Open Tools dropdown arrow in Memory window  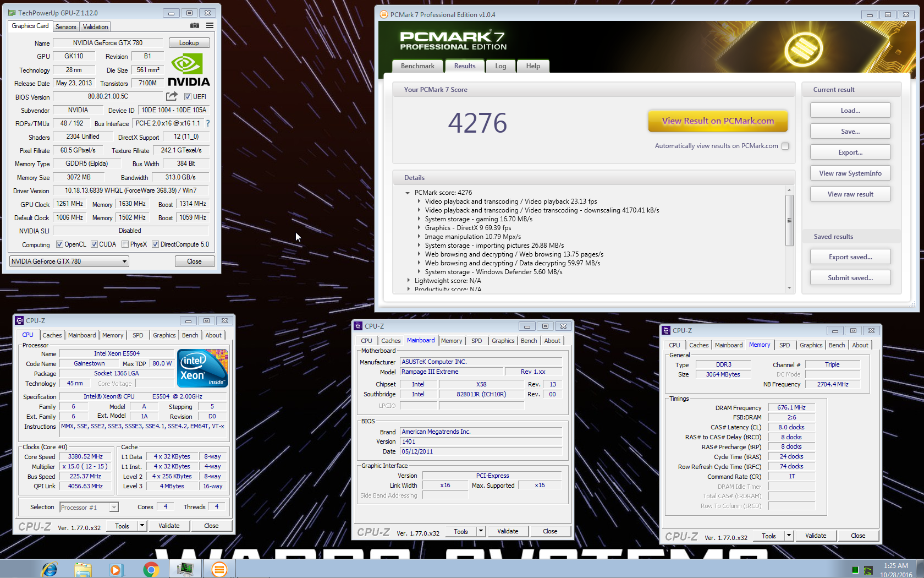coord(789,536)
